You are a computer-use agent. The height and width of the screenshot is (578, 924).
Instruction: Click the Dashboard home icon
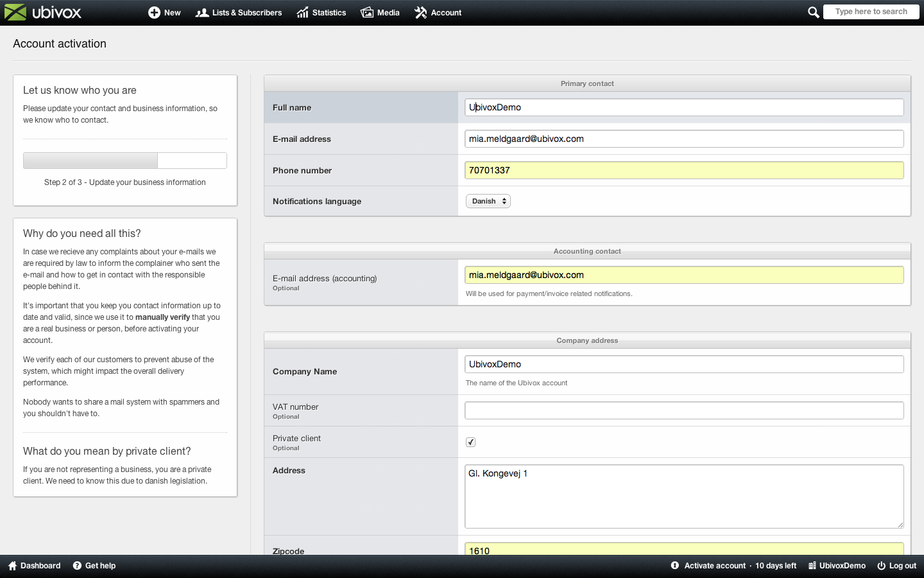tap(12, 566)
